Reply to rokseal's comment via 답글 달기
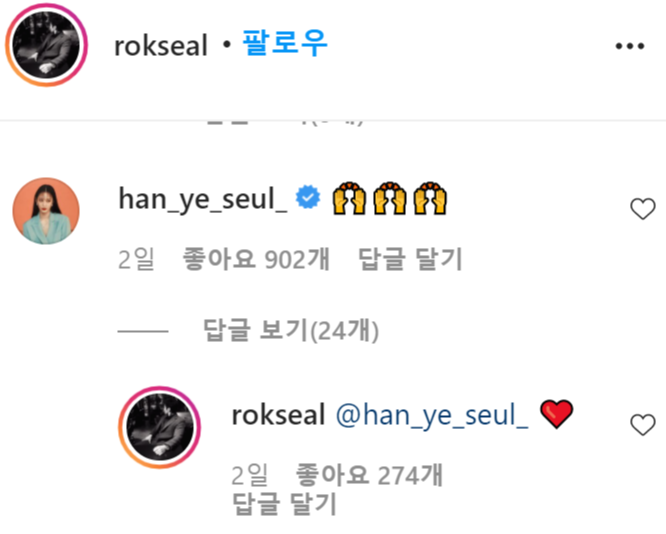Image resolution: width=666 pixels, height=534 pixels. [285, 504]
